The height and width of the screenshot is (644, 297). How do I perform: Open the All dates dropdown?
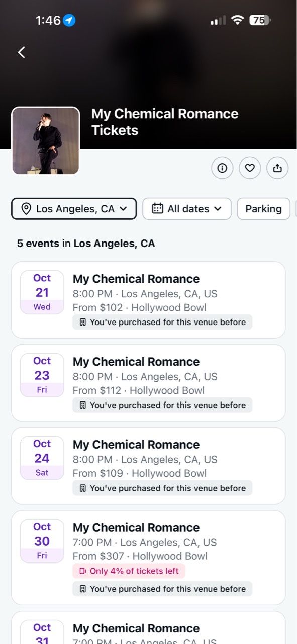(187, 209)
